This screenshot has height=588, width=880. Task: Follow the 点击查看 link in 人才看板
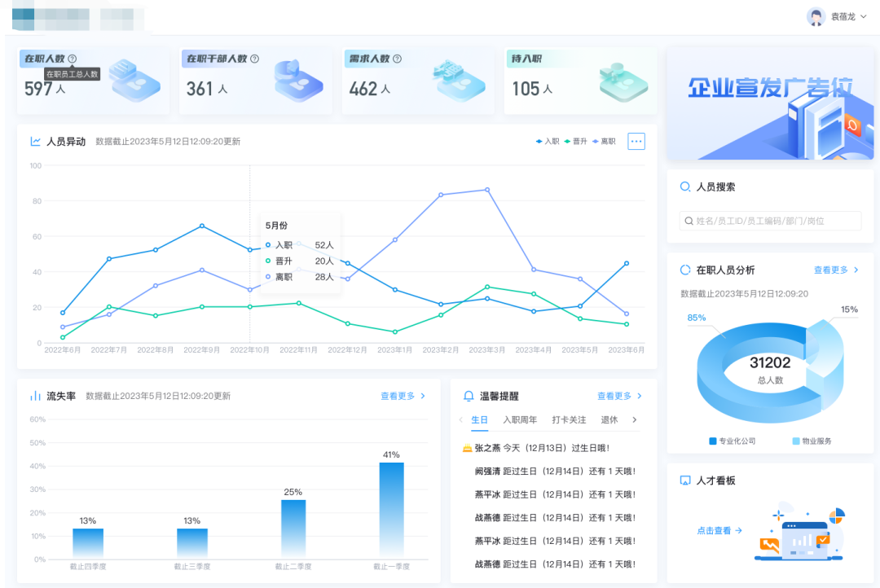[x=719, y=530]
